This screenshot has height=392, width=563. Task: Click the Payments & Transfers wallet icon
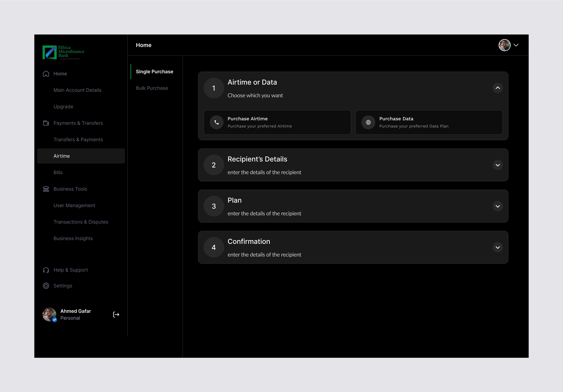pyautogui.click(x=46, y=123)
